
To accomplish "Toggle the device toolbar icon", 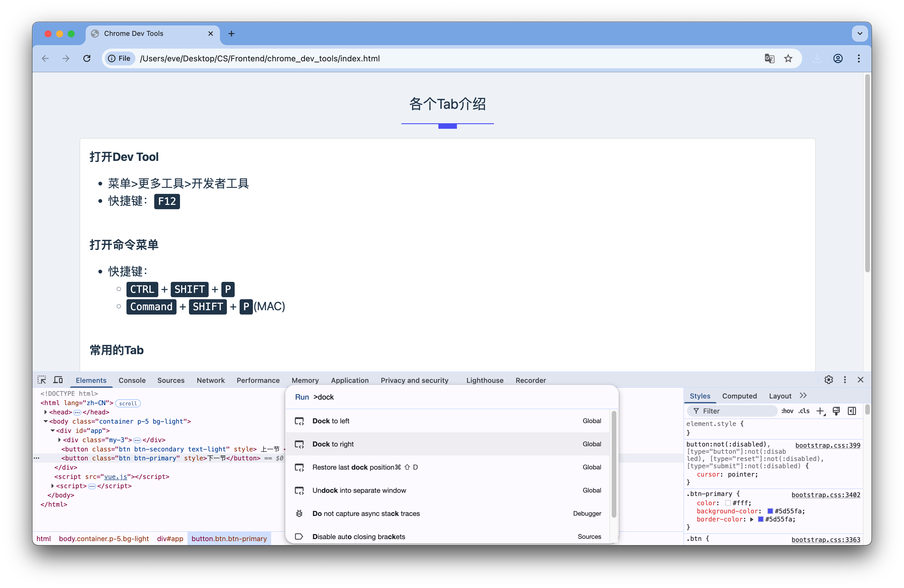I will [58, 380].
